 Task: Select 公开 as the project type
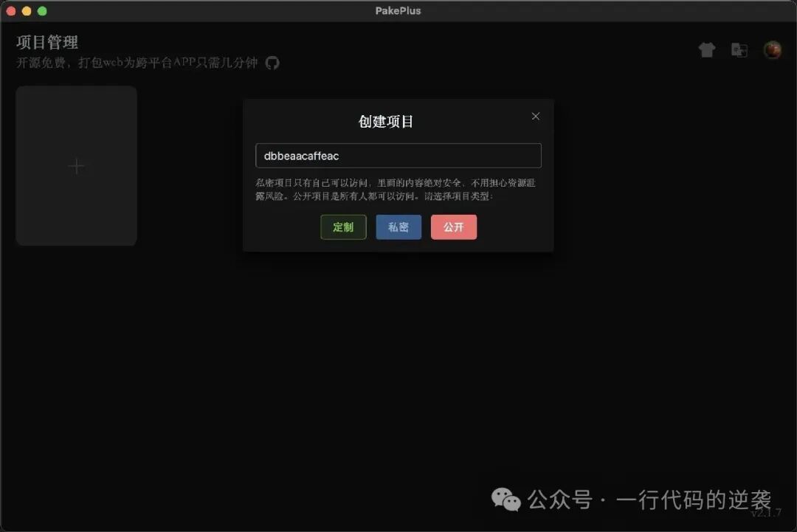(454, 227)
